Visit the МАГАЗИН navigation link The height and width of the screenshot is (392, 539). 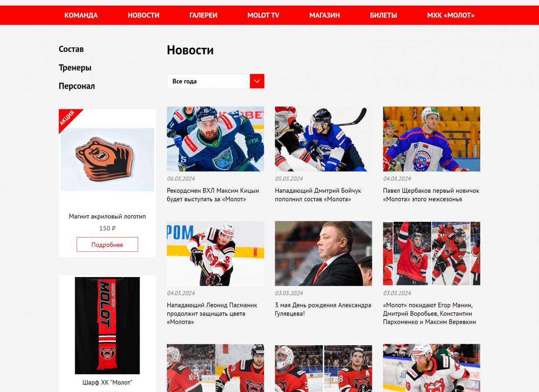[x=325, y=15]
